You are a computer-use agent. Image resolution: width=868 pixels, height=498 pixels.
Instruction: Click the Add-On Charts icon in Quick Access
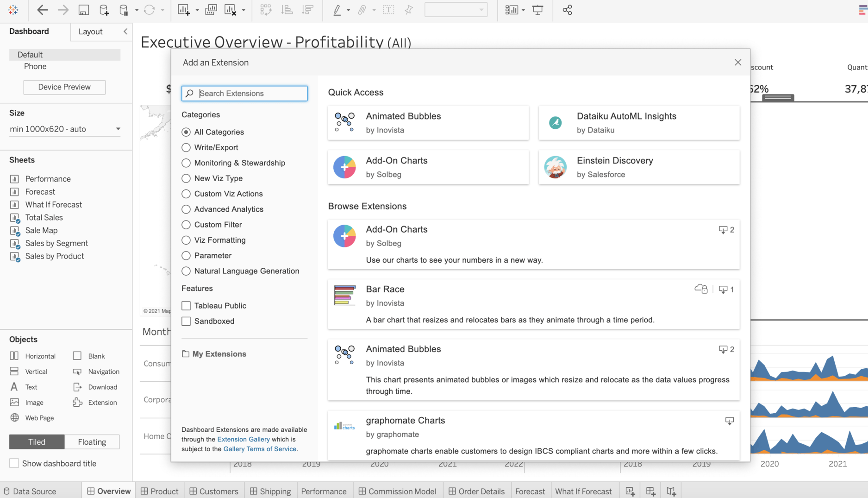[x=344, y=167]
